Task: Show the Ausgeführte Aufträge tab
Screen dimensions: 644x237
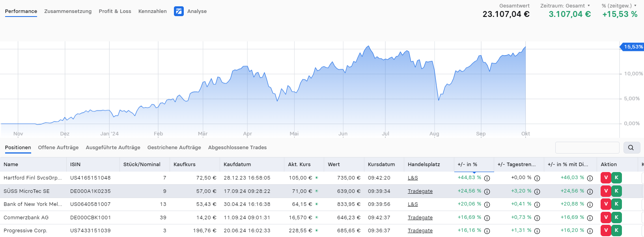Action: pyautogui.click(x=113, y=148)
